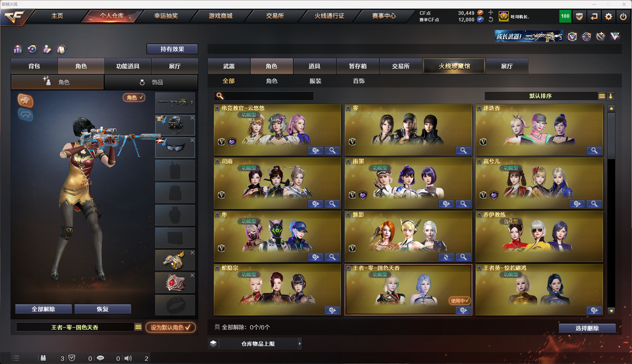Click the refresh icon on 魅影 card
Screen dimensions: 632x364
[x=446, y=257]
